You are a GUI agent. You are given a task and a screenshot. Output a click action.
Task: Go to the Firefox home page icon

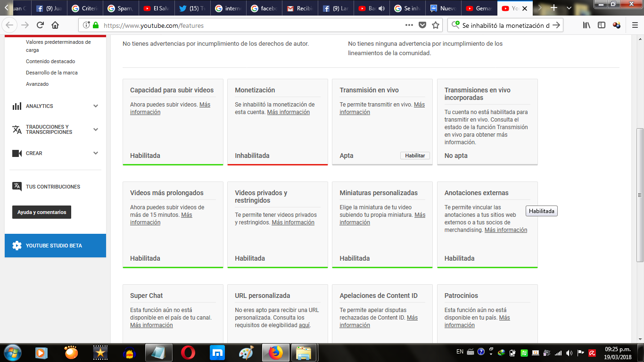click(x=55, y=25)
